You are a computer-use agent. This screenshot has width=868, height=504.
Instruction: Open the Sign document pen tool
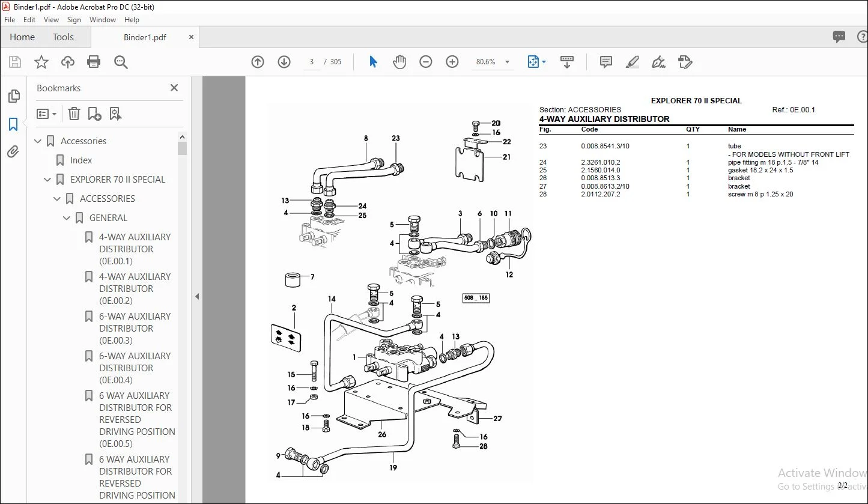click(659, 62)
